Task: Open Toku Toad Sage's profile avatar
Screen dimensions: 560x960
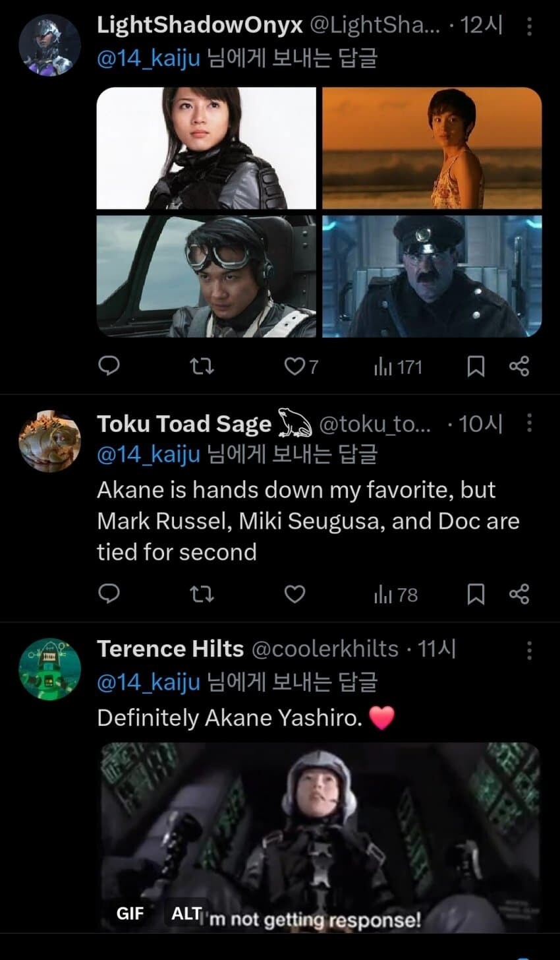Action: click(49, 441)
